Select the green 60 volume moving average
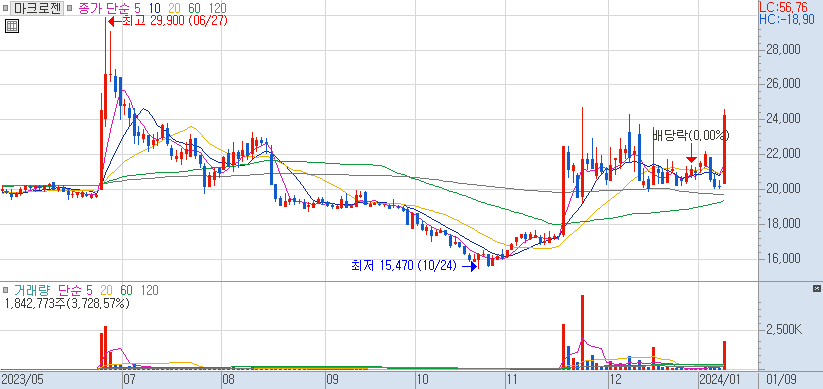This screenshot has height=389, width=823. click(126, 290)
